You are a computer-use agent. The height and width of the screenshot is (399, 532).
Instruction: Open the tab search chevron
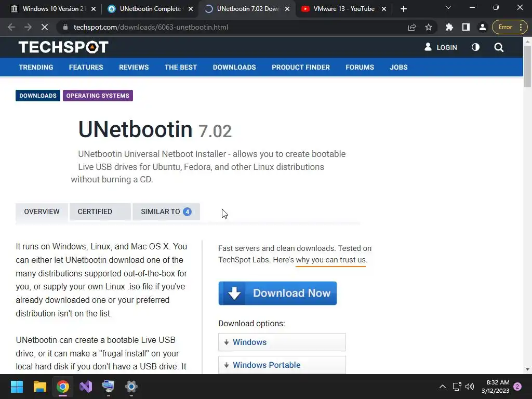pyautogui.click(x=448, y=7)
